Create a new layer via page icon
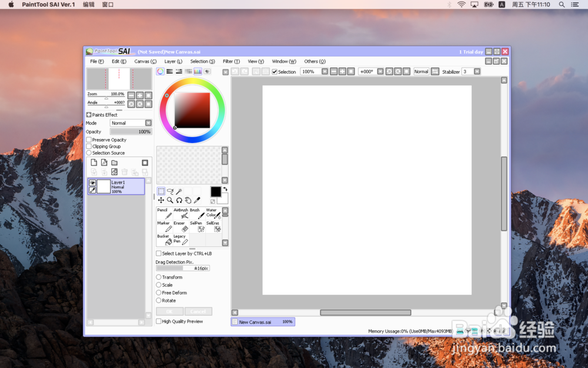 [x=93, y=163]
